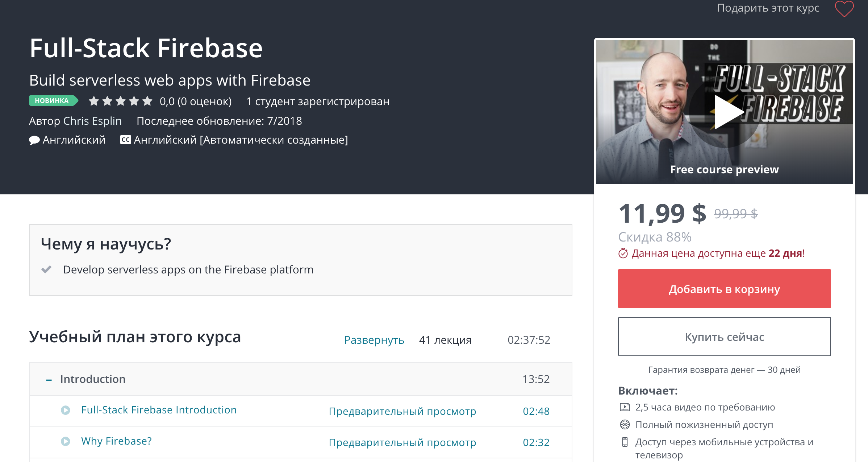Open the Why Firebase? lecture
The height and width of the screenshot is (462, 868).
[116, 441]
